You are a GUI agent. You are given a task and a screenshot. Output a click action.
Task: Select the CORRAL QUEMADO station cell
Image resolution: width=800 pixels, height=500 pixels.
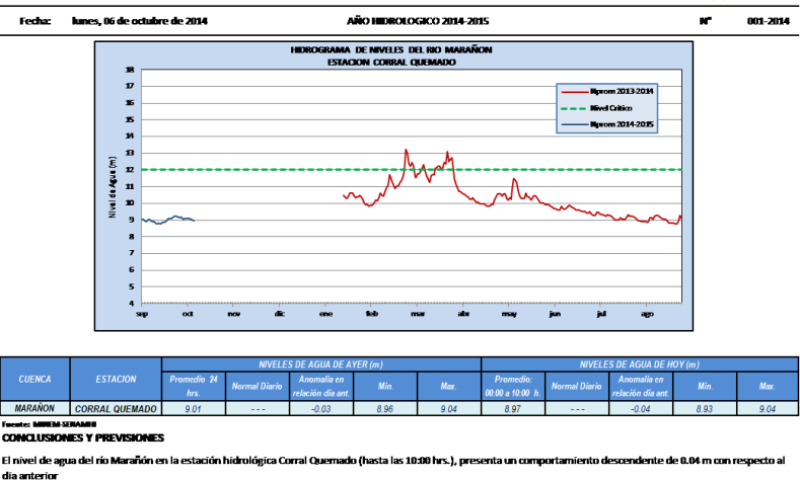click(x=116, y=408)
